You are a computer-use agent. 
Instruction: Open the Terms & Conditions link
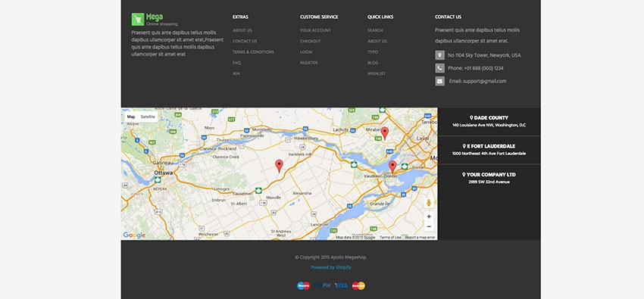click(253, 52)
